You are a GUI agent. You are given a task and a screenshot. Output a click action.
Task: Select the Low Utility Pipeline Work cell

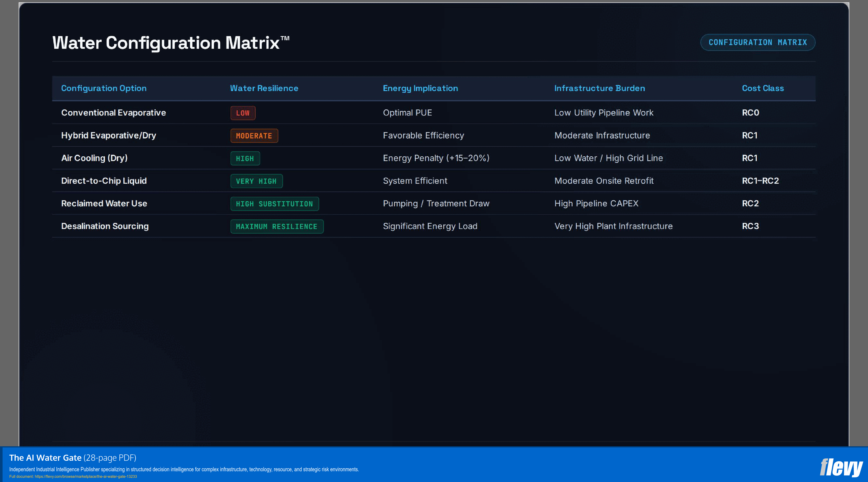[604, 113]
